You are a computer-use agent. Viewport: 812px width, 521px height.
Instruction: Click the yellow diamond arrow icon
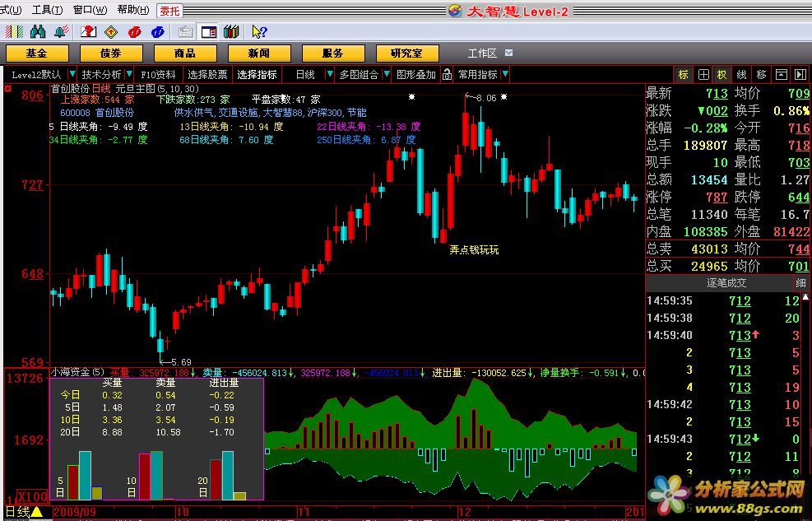[111, 32]
